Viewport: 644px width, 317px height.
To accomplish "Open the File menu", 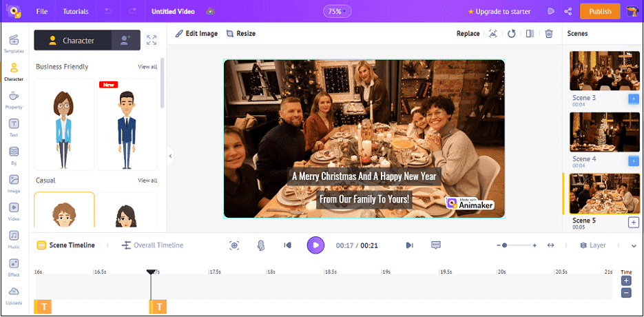I will [x=42, y=12].
